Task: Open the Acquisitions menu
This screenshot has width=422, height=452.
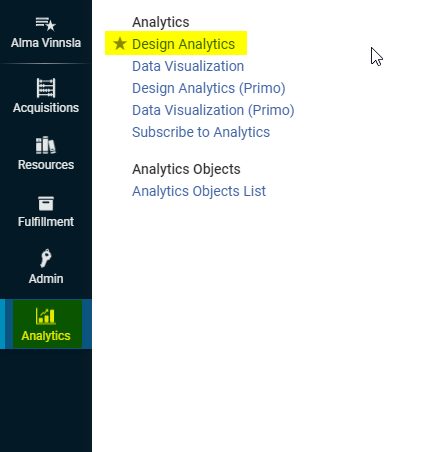Action: coord(46,96)
